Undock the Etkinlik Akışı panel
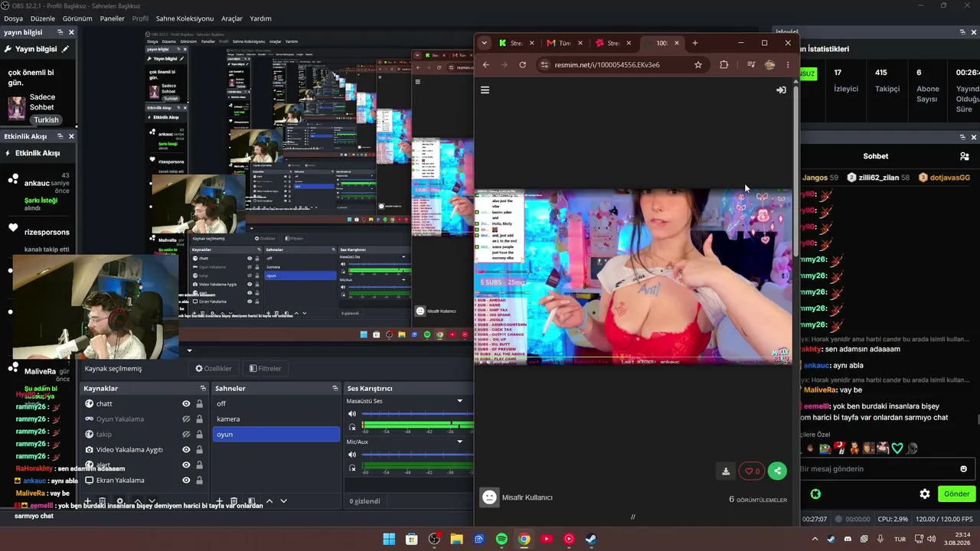Screen dimensions: 980x551 60,136
